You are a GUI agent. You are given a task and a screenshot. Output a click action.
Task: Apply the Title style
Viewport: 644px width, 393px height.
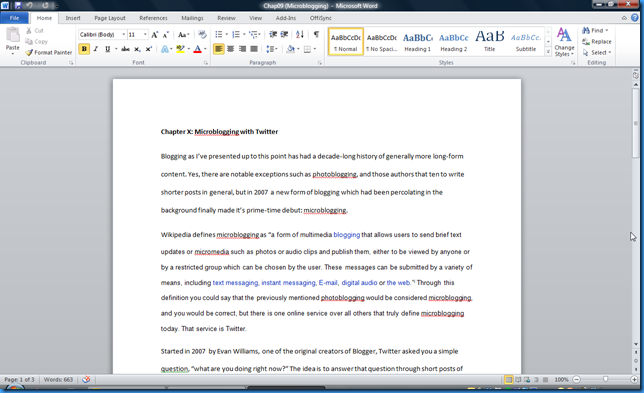point(490,42)
